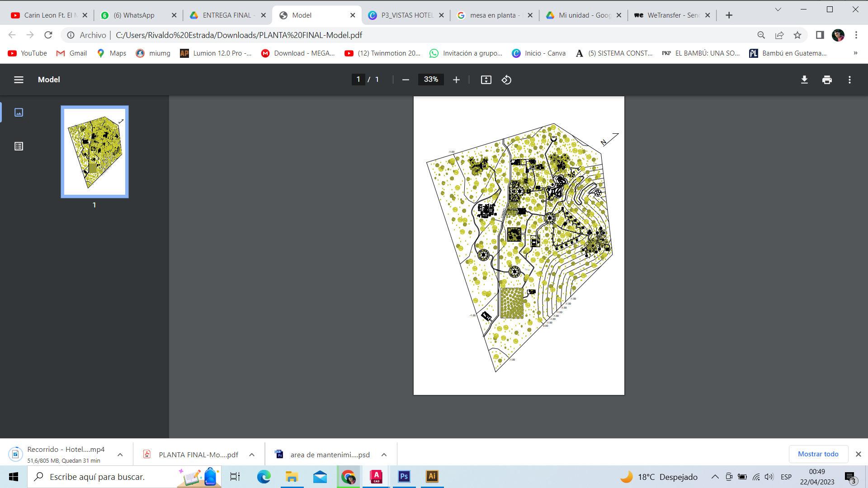The height and width of the screenshot is (488, 868).
Task: Switch to the ENTREGA FINAL tab
Action: (x=227, y=15)
